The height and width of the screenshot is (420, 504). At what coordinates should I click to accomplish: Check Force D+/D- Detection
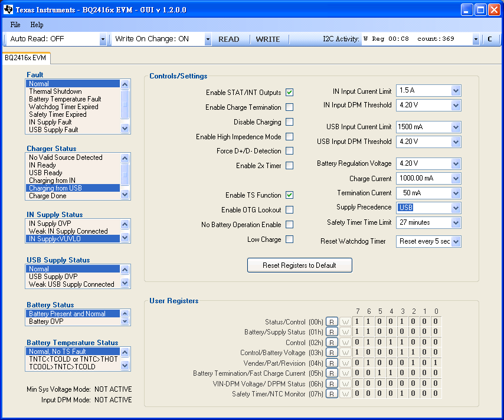pyautogui.click(x=289, y=150)
